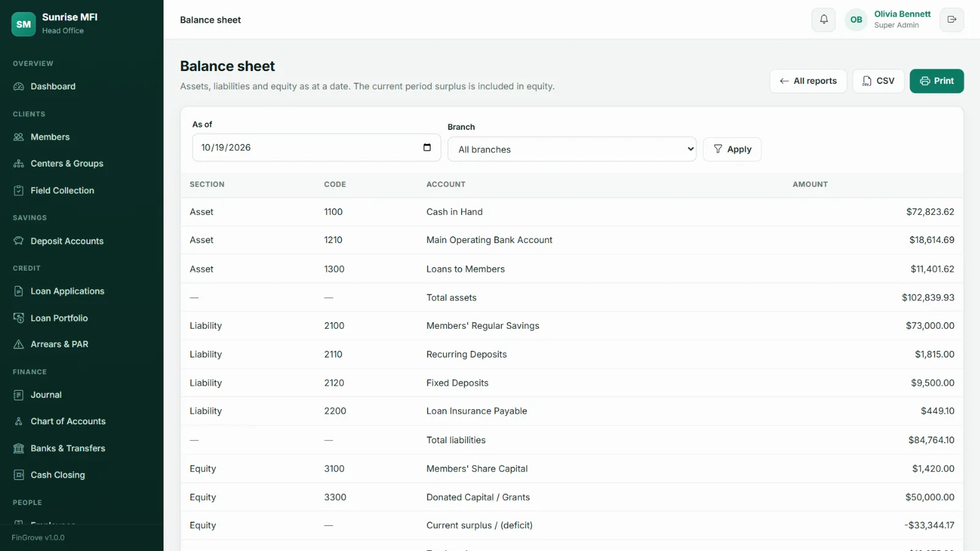The image size is (980, 551).
Task: Return to All reports
Action: coord(808,81)
